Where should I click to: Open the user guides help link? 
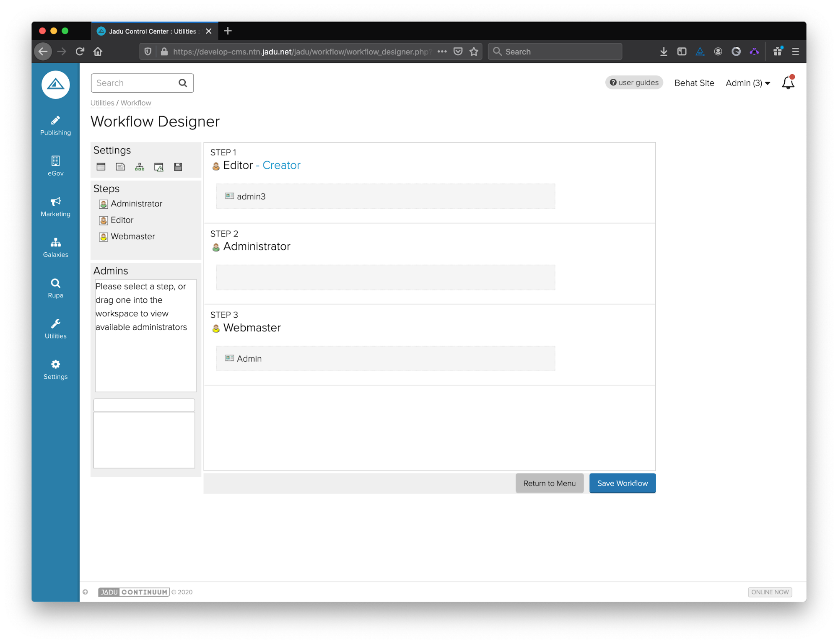tap(634, 83)
